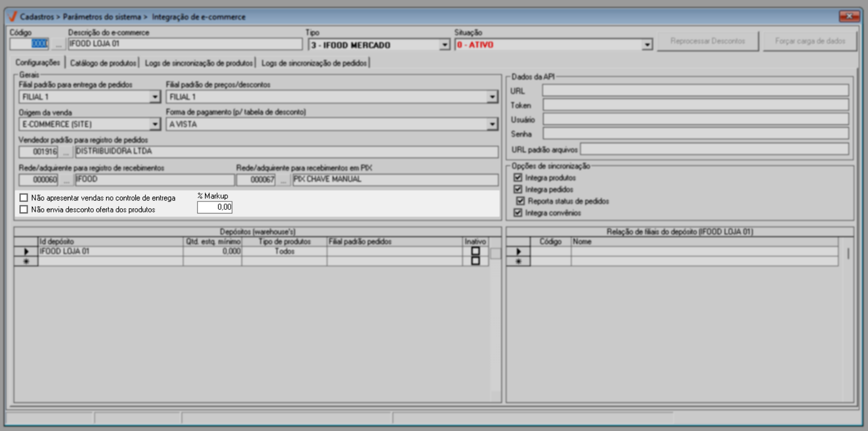Click the 'Forçar carga de dados' button
This screenshot has width=868, height=431.
pyautogui.click(x=810, y=41)
